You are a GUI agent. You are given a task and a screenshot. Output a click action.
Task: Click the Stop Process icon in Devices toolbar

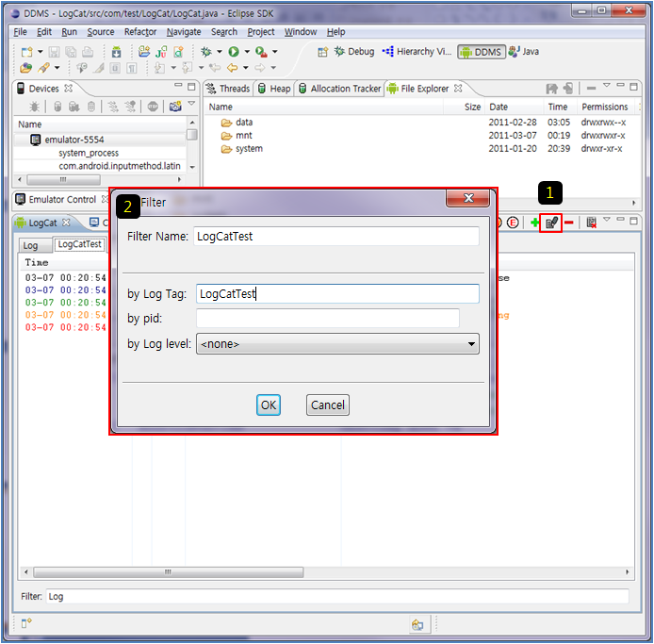(153, 107)
